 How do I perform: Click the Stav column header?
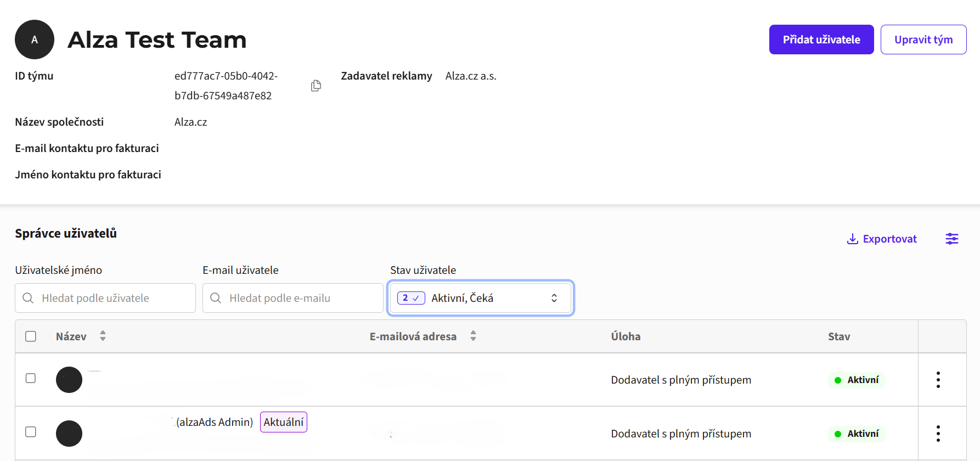(x=839, y=336)
